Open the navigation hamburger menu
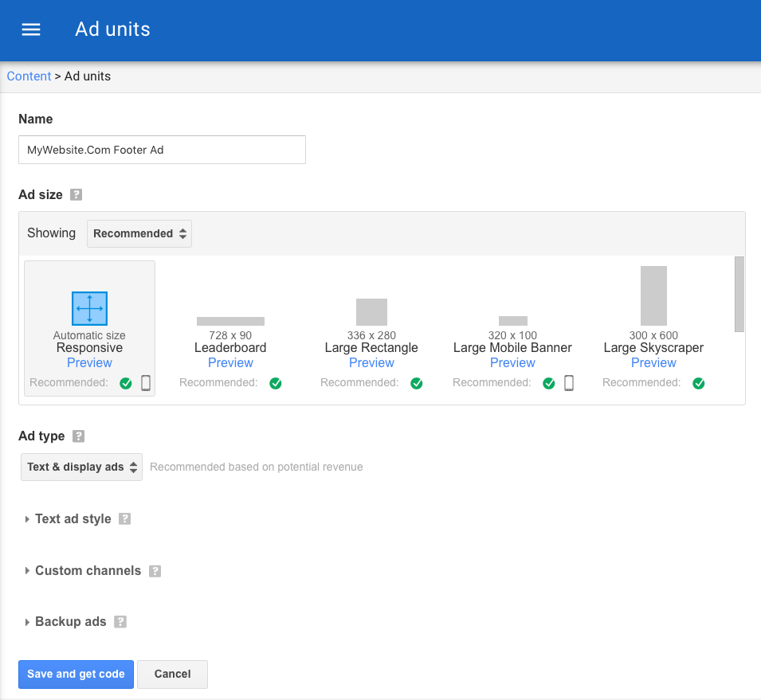Screen dimensions: 761x700 30,29
